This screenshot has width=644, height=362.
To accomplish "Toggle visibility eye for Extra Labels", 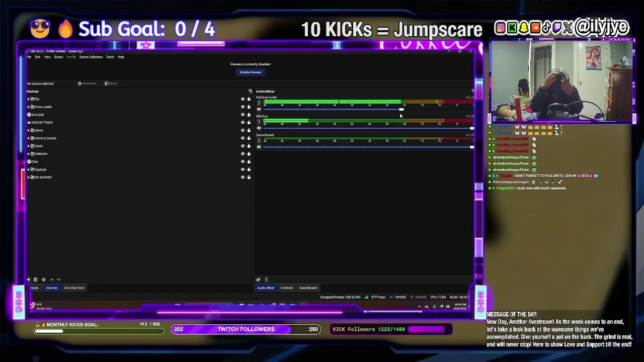I will coord(243,107).
